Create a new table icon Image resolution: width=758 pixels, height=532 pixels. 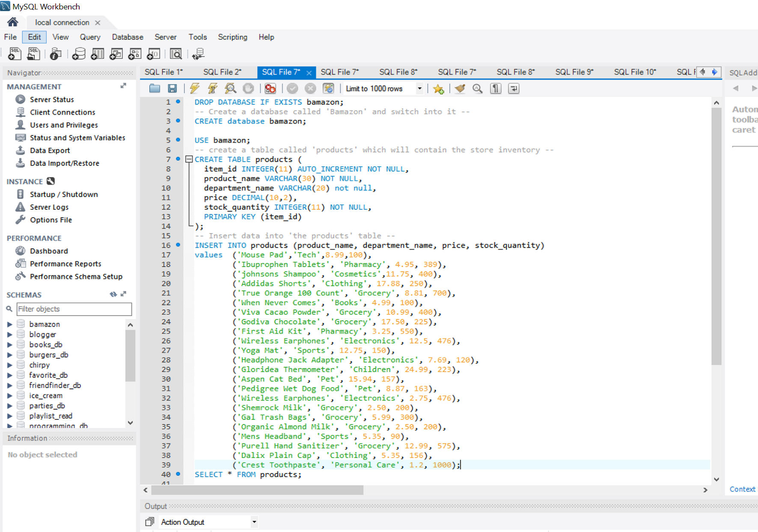pos(98,53)
